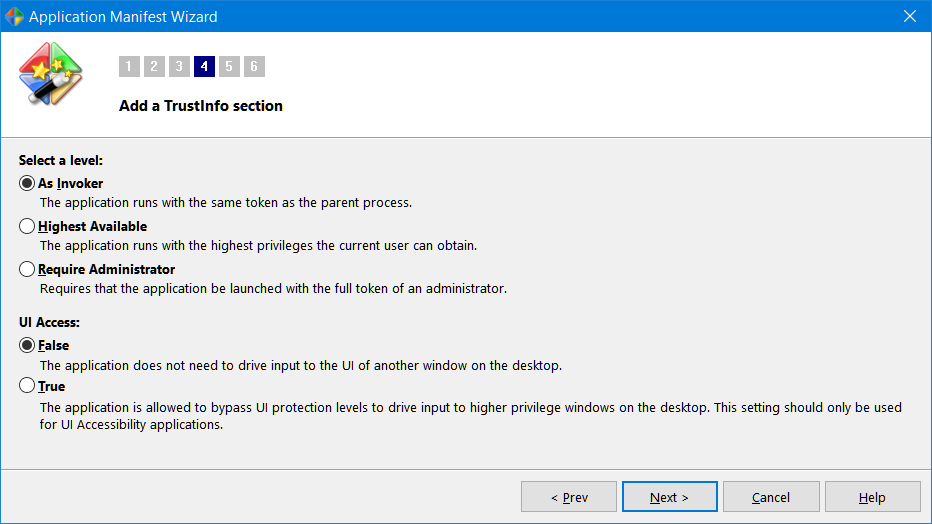932x524 pixels.
Task: Click the wizard logo with stars and wand
Action: 50,75
